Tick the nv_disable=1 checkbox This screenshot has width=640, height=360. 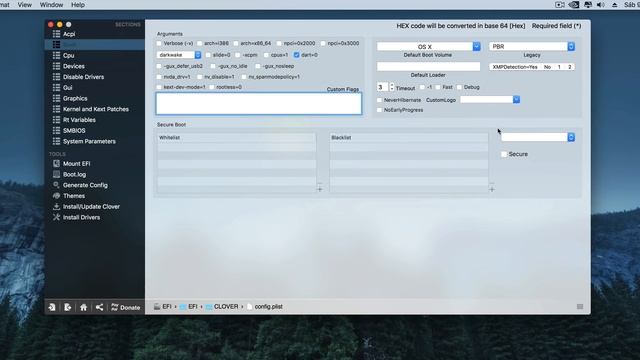(x=200, y=77)
